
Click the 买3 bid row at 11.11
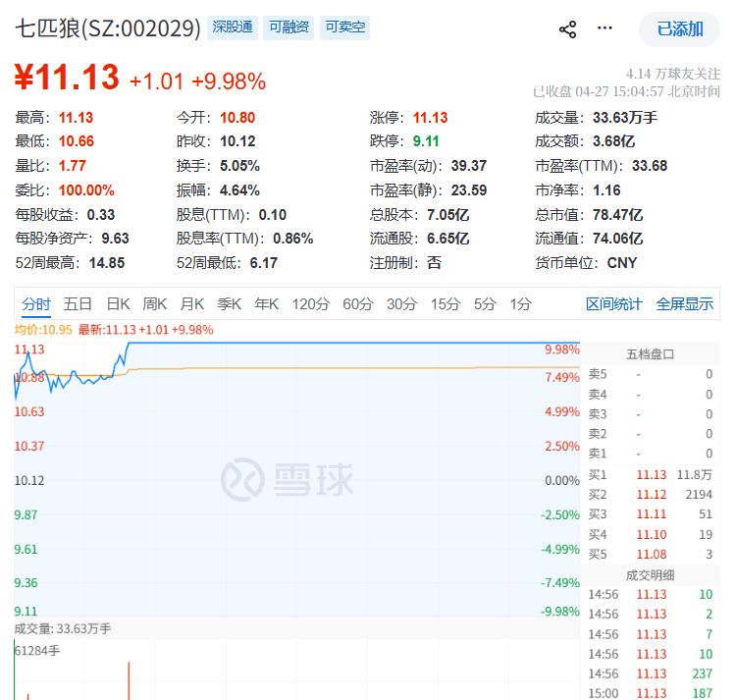pyautogui.click(x=650, y=514)
